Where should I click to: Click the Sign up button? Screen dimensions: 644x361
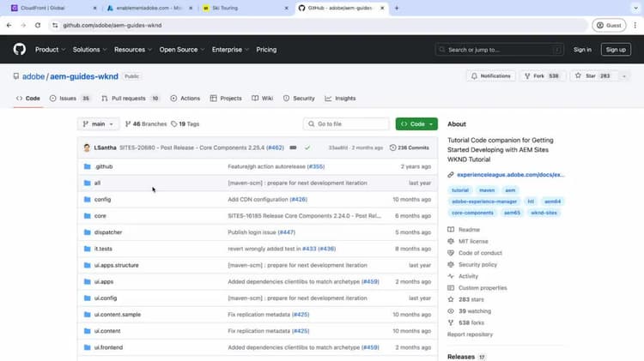[616, 49]
